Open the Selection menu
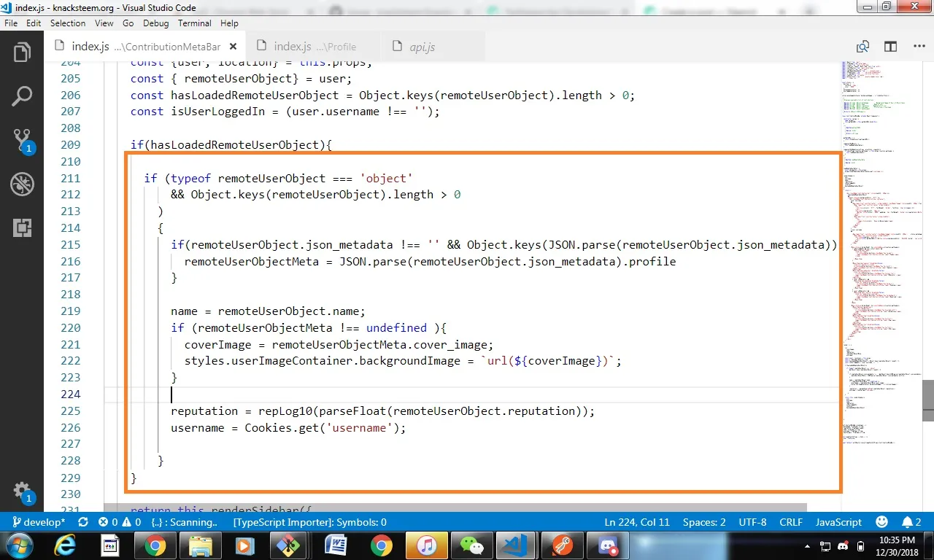The height and width of the screenshot is (560, 934). pos(68,23)
